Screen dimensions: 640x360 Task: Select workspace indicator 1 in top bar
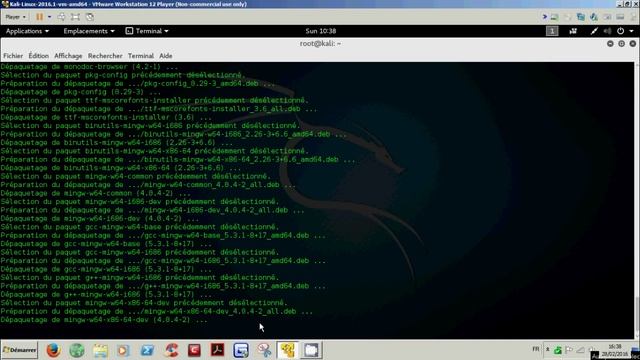[x=552, y=31]
